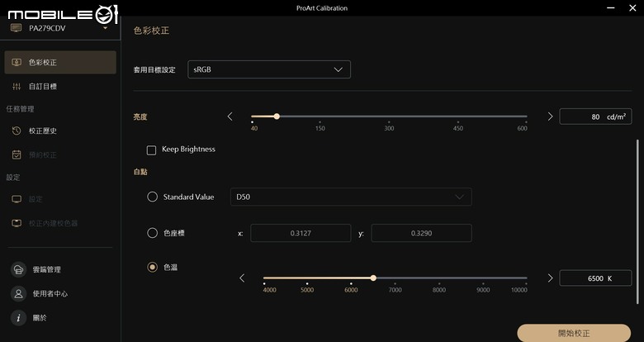Image resolution: width=644 pixels, height=342 pixels.
Task: Enable the Keep Brightness checkbox
Action: pyautogui.click(x=152, y=150)
